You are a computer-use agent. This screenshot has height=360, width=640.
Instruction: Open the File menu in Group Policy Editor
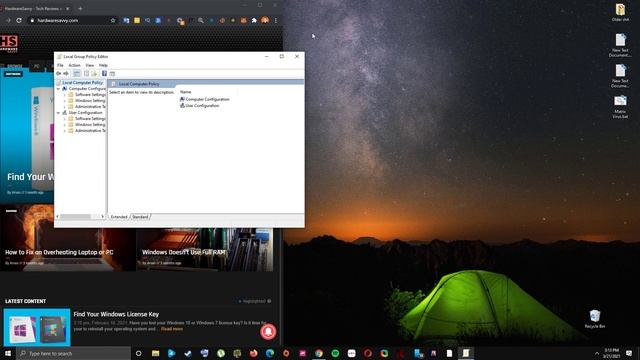(x=60, y=65)
